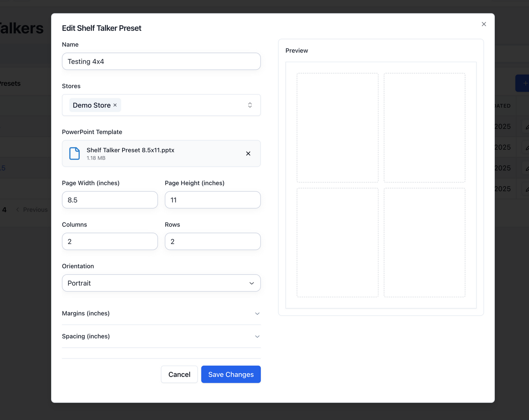Image resolution: width=529 pixels, height=420 pixels.
Task: Click the Name text field
Action: (161, 61)
